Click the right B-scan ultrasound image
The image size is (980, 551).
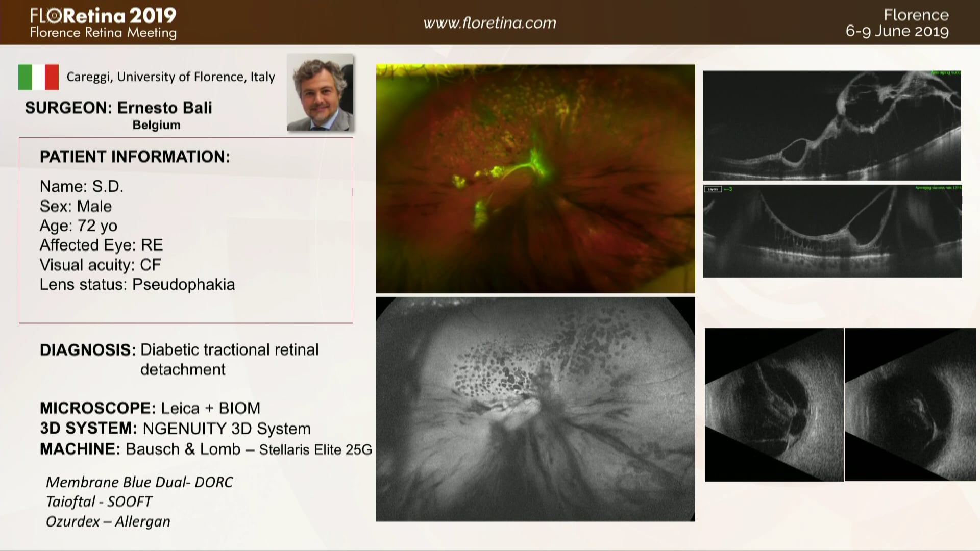[x=911, y=405]
